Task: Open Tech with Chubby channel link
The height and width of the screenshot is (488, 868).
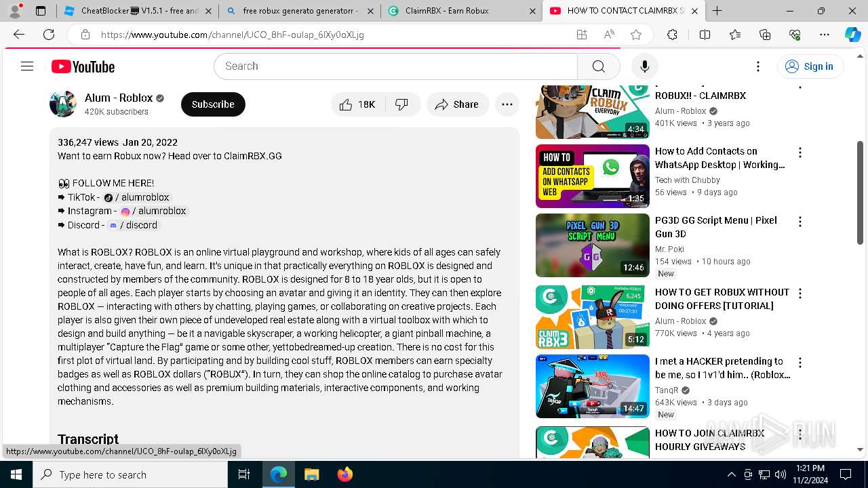Action: 687,180
